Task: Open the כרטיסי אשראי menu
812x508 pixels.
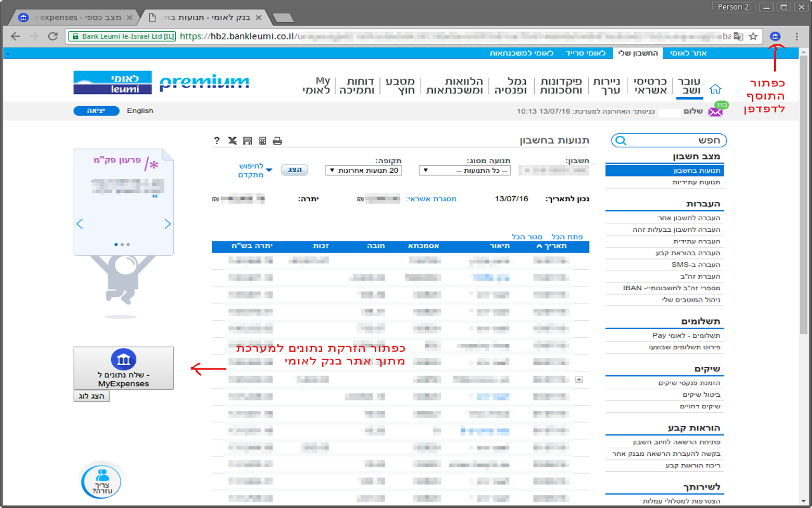Action: tap(650, 86)
